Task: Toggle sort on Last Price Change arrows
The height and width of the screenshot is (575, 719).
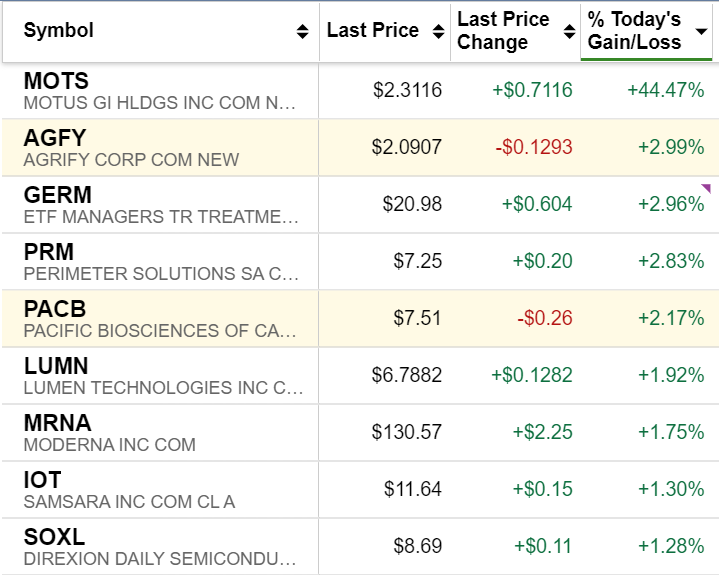Action: click(x=567, y=32)
